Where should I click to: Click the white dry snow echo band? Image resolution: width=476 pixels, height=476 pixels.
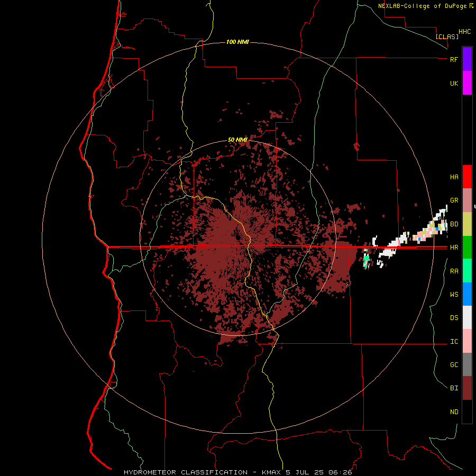pos(392,246)
